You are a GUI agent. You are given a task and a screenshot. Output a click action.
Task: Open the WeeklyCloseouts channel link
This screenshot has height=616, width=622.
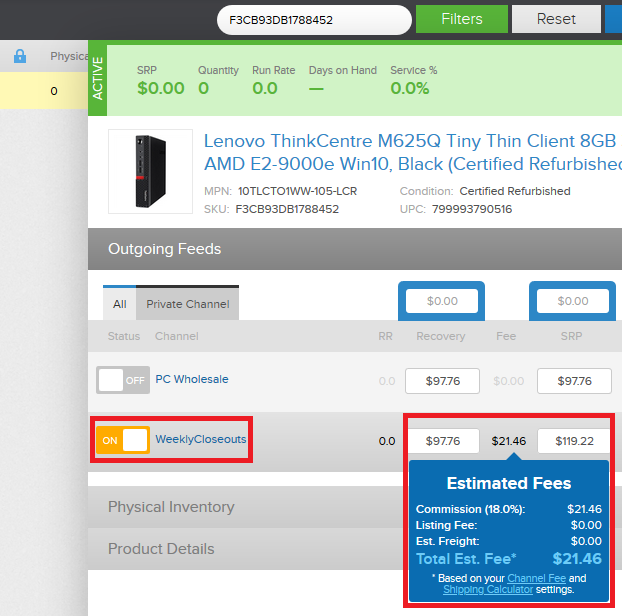(201, 439)
